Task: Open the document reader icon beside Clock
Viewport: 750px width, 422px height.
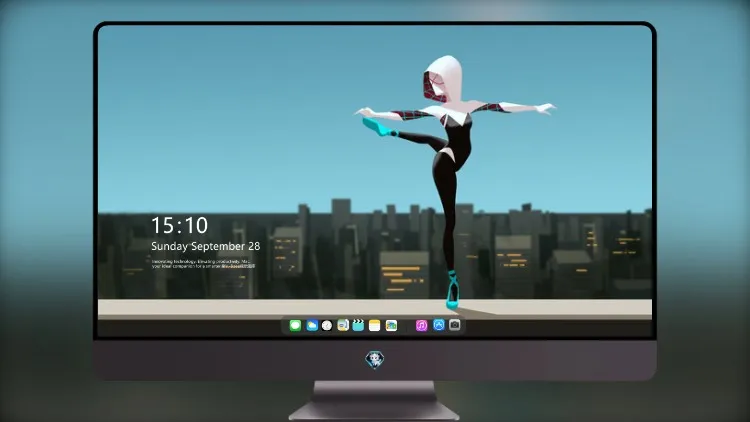Action: pyautogui.click(x=343, y=325)
